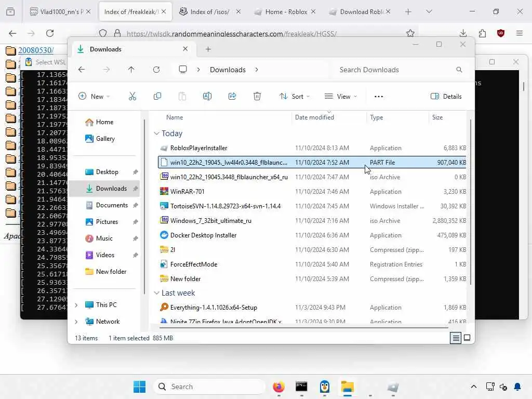The width and height of the screenshot is (532, 399).
Task: Open the See more ellipsis menu
Action: tap(379, 96)
